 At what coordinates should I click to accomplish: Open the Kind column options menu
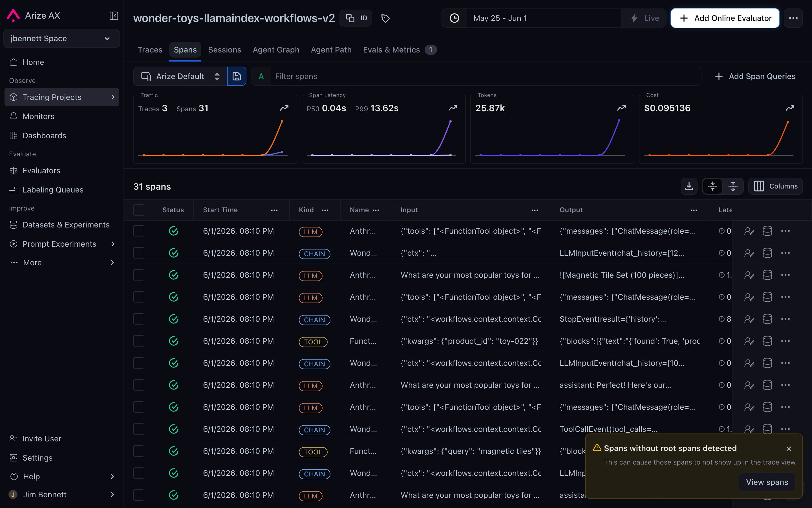[325, 210]
